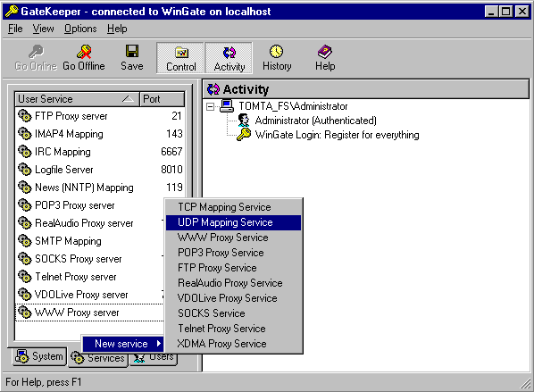Choose UDP Mapping Service
Screen dimensions: 534x392
tap(234, 222)
